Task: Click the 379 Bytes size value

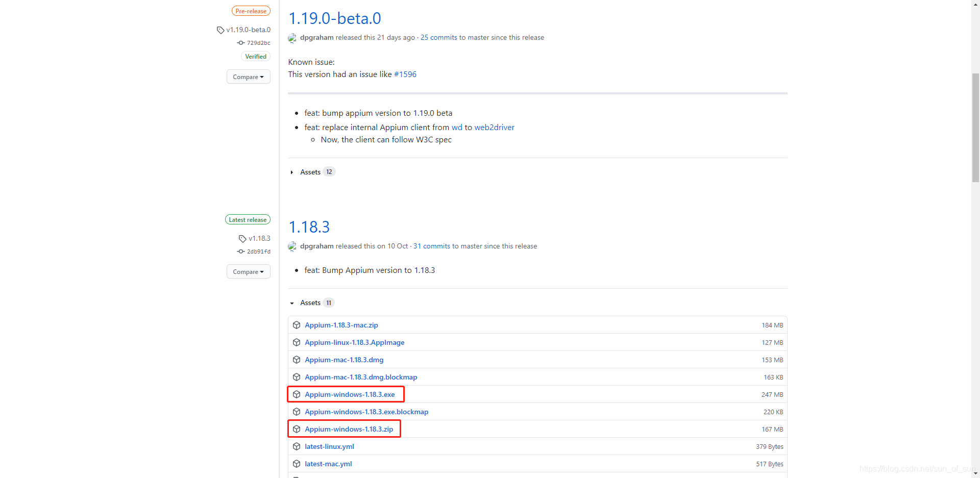Action: pyautogui.click(x=770, y=447)
